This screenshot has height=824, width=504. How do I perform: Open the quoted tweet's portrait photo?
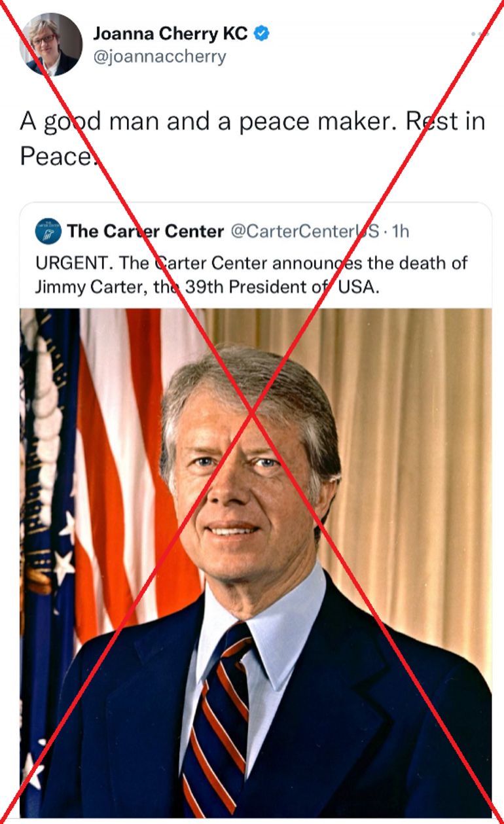point(256,563)
